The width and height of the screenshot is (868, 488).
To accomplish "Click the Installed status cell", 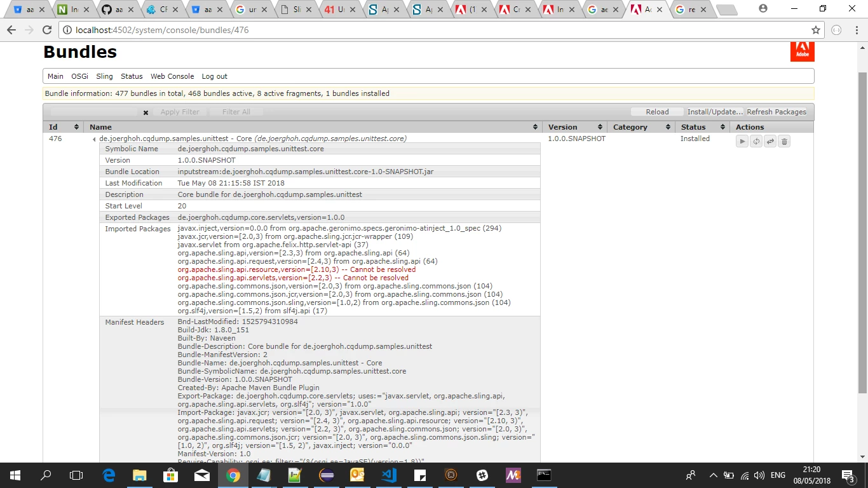I will coord(695,139).
